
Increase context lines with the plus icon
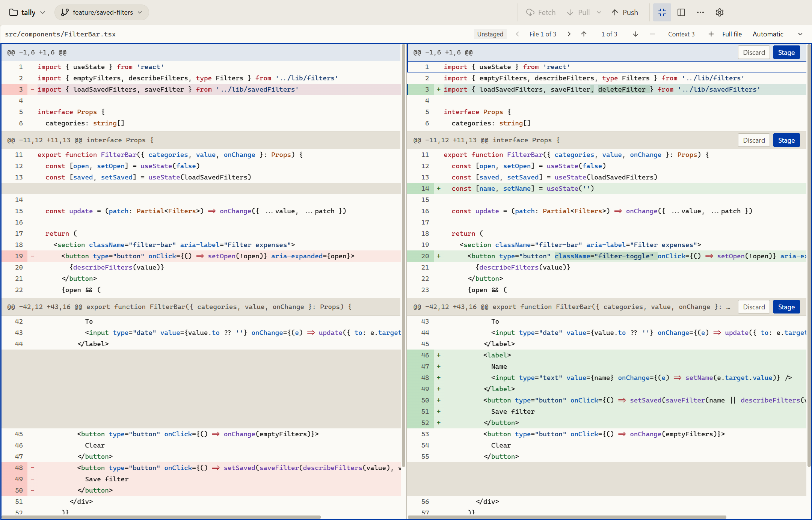click(x=711, y=34)
